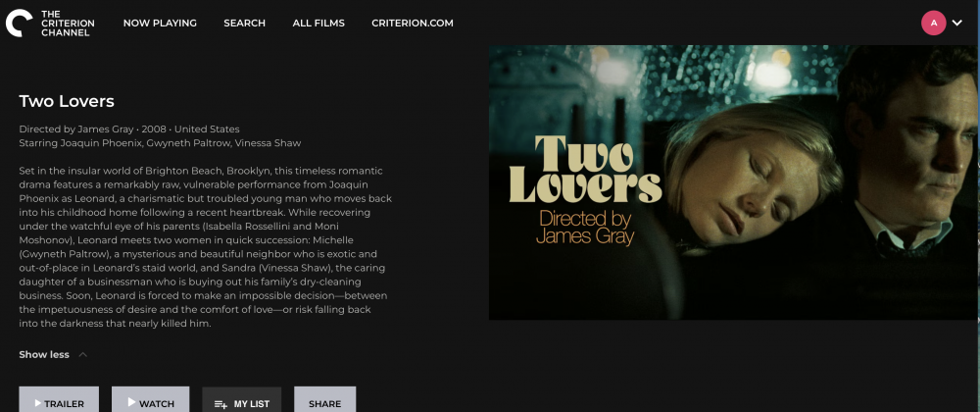Screen dimensions: 980x412
Task: Visit the CRITERION.COM link
Action: click(x=413, y=24)
